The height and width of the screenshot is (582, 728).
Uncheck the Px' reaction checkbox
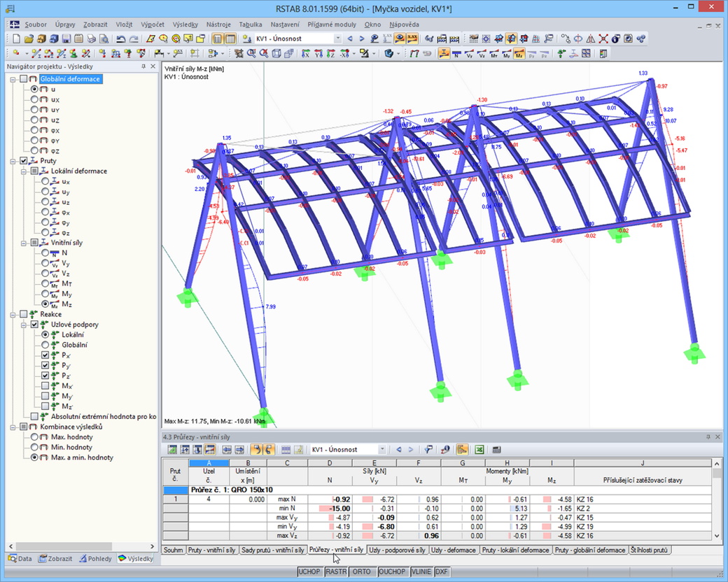[45, 355]
